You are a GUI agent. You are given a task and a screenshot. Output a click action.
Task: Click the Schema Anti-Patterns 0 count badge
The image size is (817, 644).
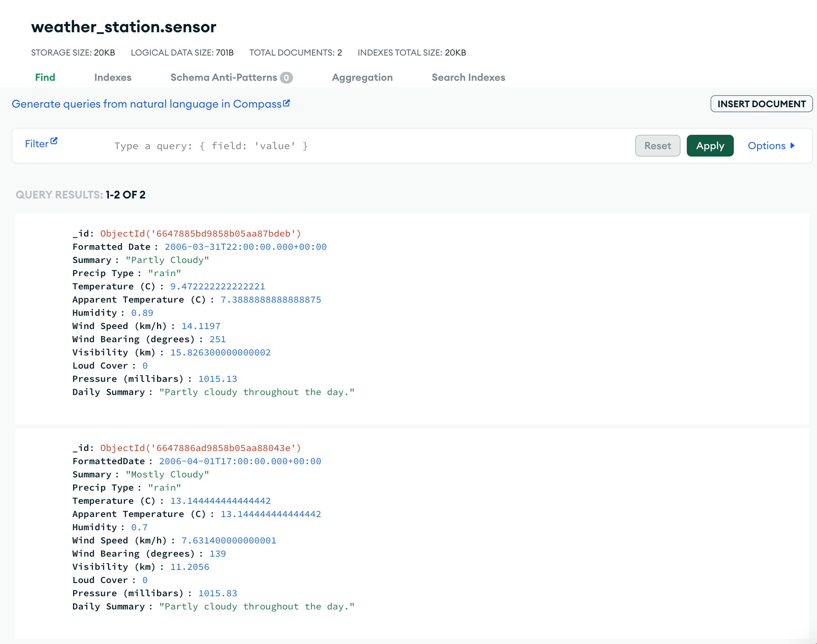coord(286,78)
